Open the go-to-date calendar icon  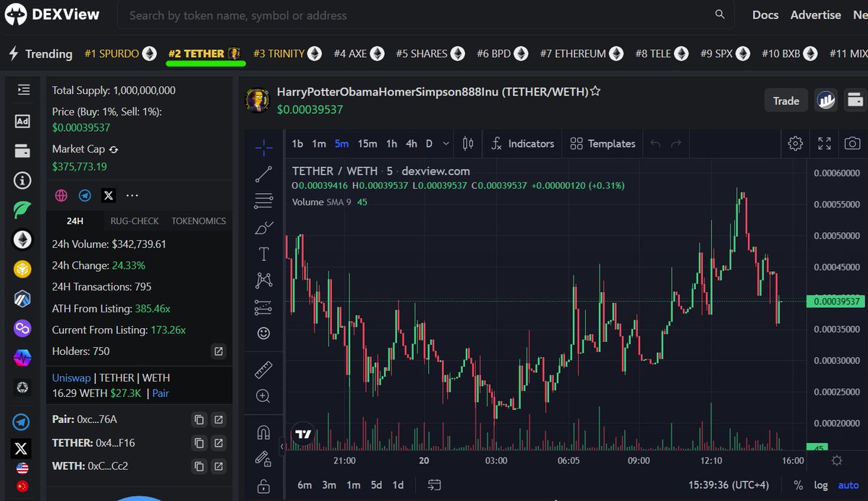click(435, 484)
